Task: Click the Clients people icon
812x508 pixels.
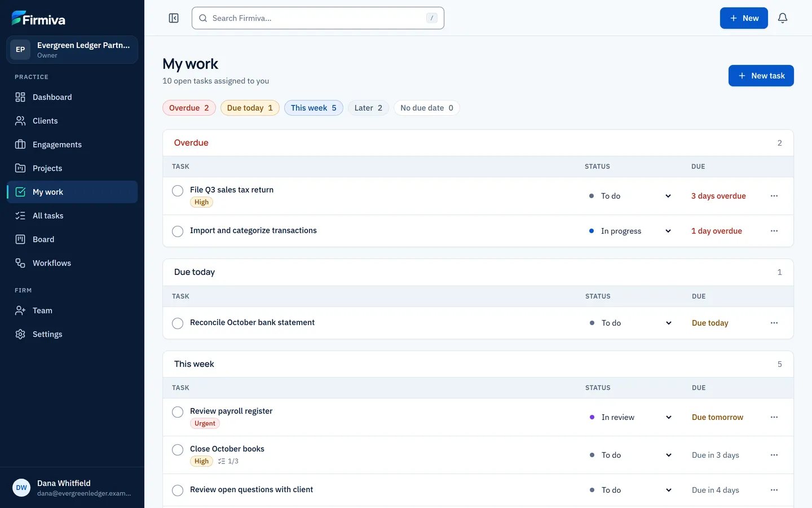Action: pyautogui.click(x=20, y=121)
